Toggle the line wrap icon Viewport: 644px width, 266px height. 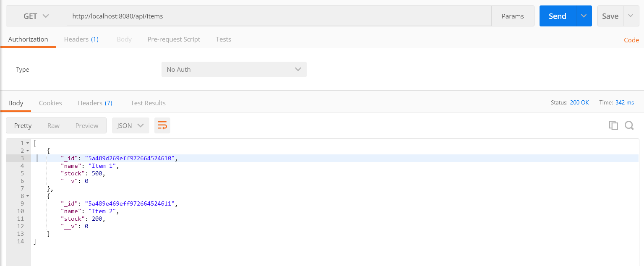(x=162, y=125)
